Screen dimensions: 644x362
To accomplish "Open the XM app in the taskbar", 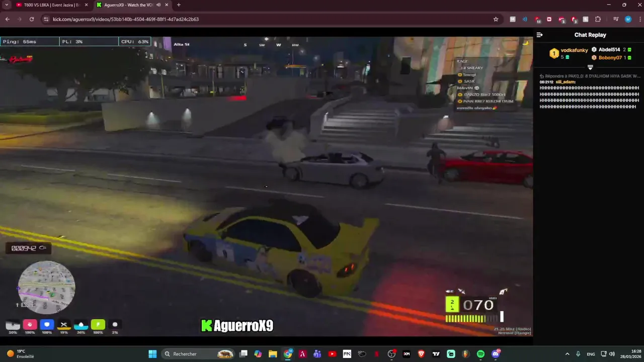I will 407,354.
